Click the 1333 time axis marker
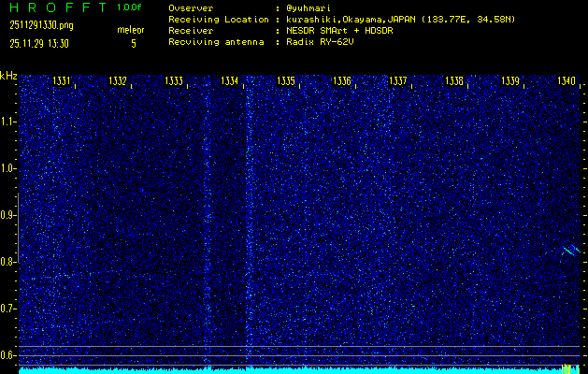Viewport: 588px width, 374px height. [x=174, y=81]
